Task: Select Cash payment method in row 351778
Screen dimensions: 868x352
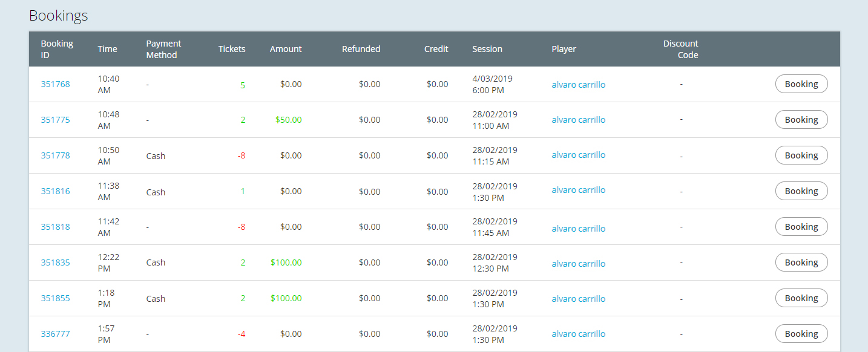Action: point(156,156)
